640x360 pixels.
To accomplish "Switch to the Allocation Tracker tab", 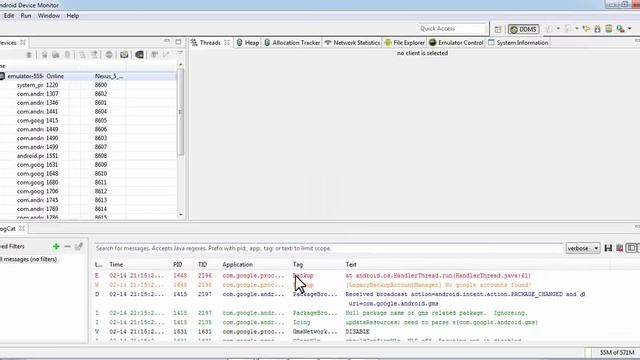I will tap(292, 42).
